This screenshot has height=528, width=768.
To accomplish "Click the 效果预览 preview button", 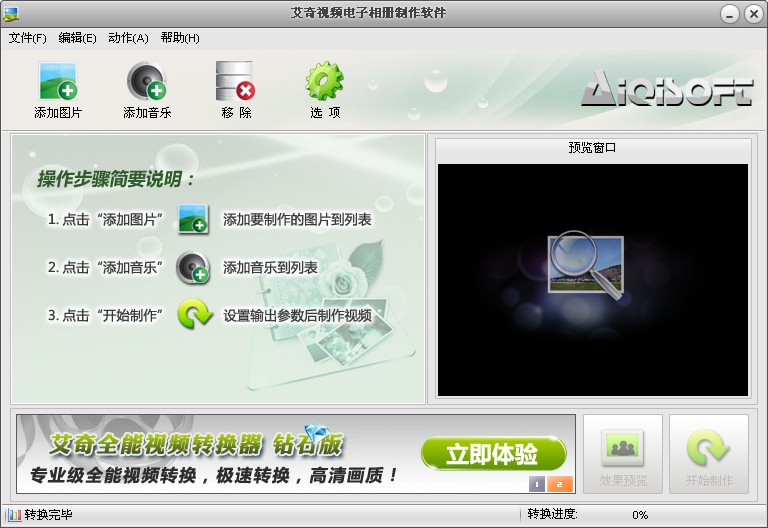I will (623, 454).
